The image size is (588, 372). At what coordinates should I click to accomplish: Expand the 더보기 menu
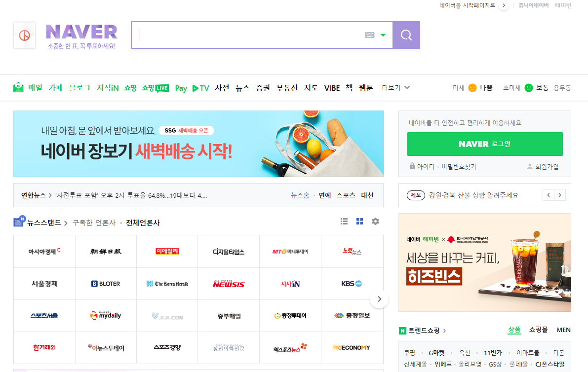click(x=395, y=88)
